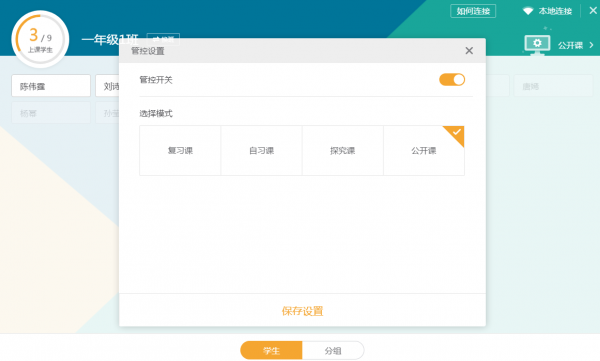Screen dimensions: 600x361
Task: Select the 自习课 mode
Action: [x=261, y=150]
